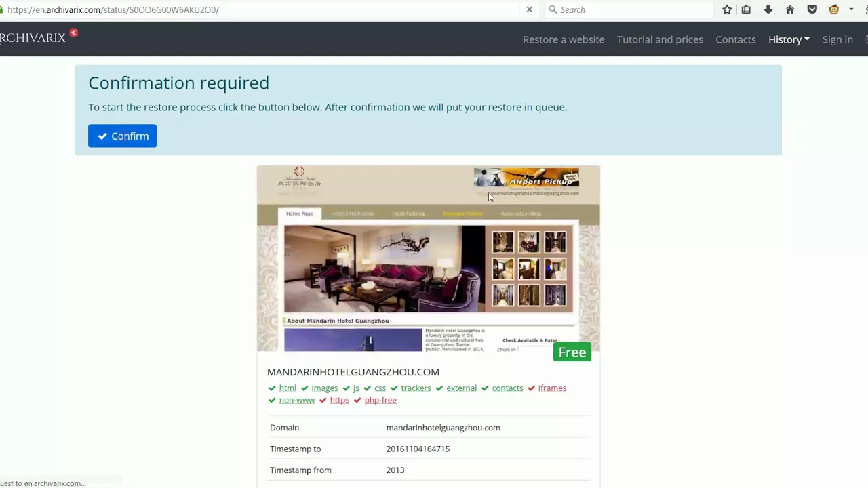This screenshot has height=488, width=868.
Task: Click the https tag
Action: pyautogui.click(x=339, y=400)
